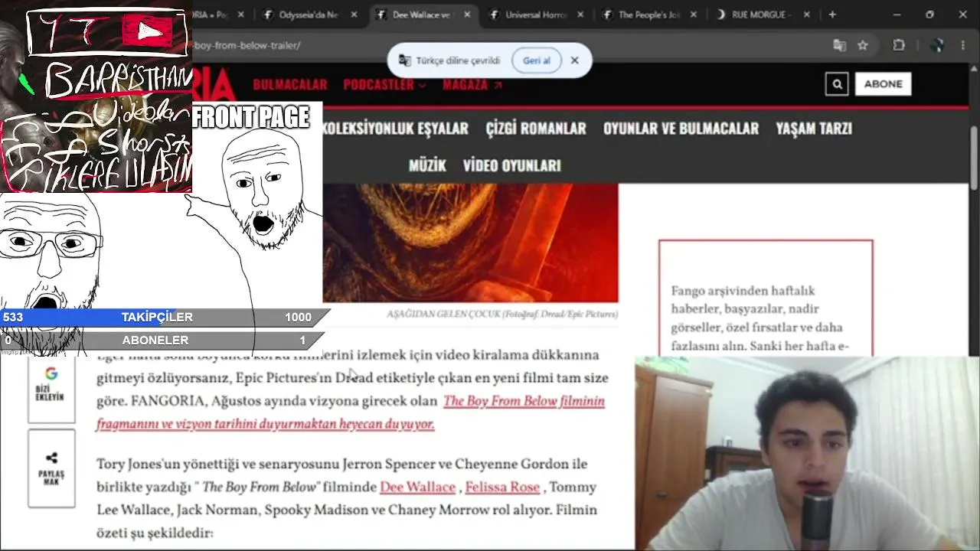Switch to the Dee Wallace tab
The width and height of the screenshot is (980, 551).
[422, 15]
